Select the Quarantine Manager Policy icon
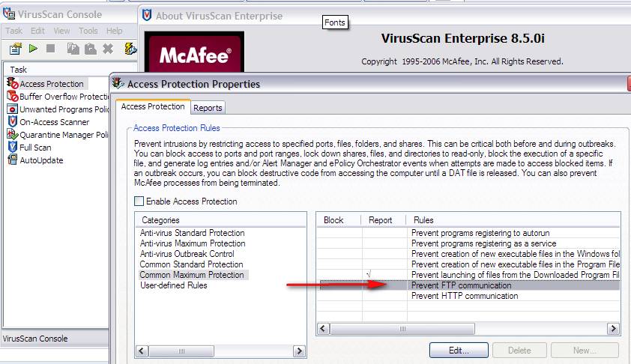 tap(12, 135)
